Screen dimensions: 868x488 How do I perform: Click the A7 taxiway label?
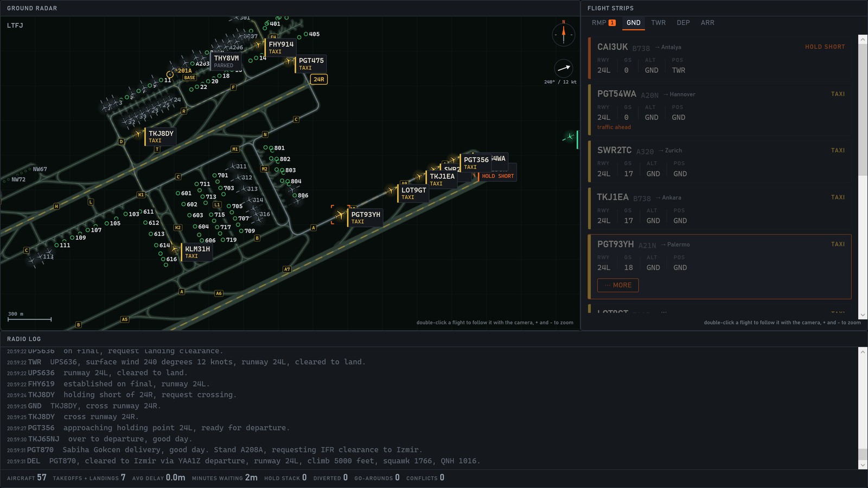point(287,269)
